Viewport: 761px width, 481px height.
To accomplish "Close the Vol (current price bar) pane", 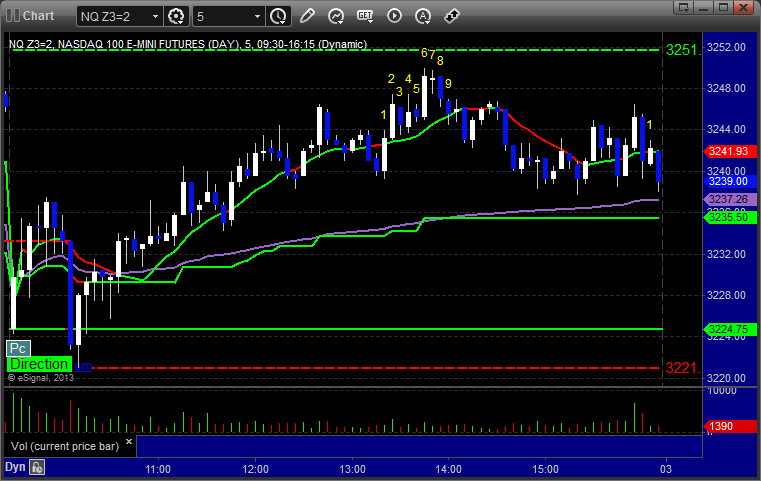I will (x=129, y=442).
